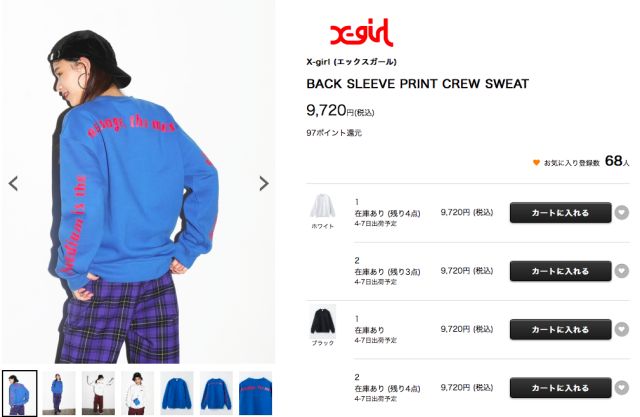Image resolution: width=640 pixels, height=417 pixels.
Task: Click orange heart beside favorites count
Action: [x=536, y=163]
